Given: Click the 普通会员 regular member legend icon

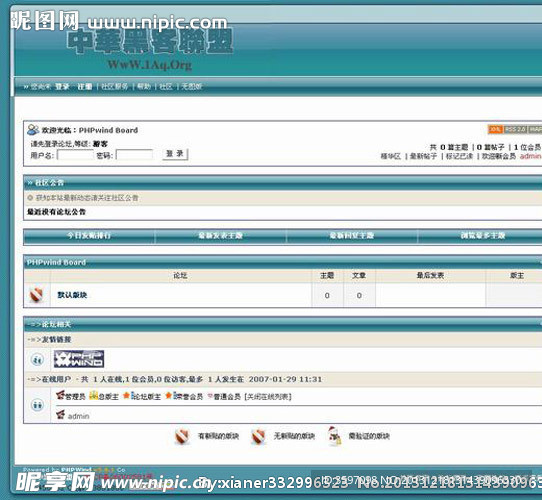Looking at the screenshot, I should pos(210,396).
